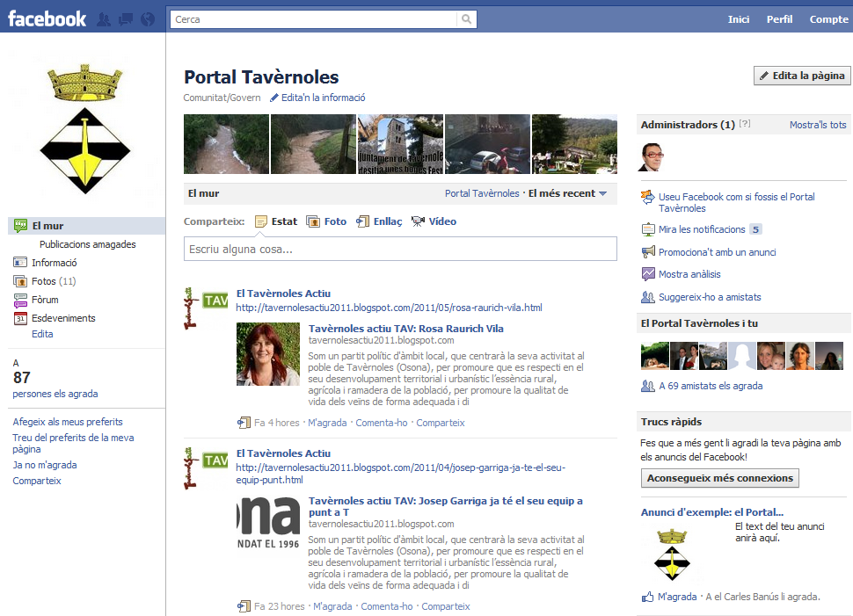Click Tavèrnoles actiu TAV: Rosa Raurich Vila
The width and height of the screenshot is (853, 616).
[x=405, y=329]
